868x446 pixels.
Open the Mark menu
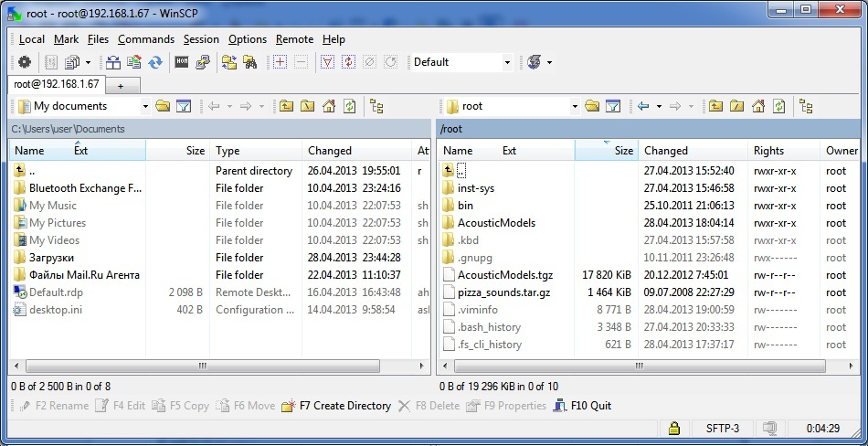pos(67,39)
